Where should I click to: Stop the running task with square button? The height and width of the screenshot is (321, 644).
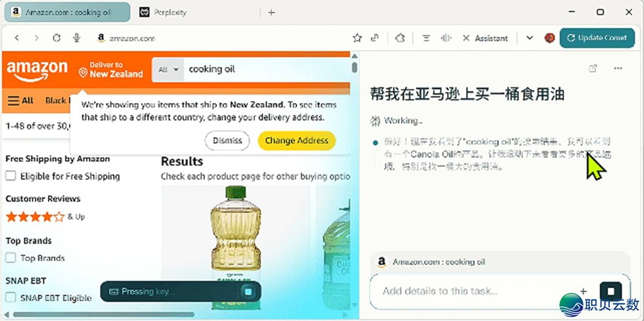click(610, 291)
